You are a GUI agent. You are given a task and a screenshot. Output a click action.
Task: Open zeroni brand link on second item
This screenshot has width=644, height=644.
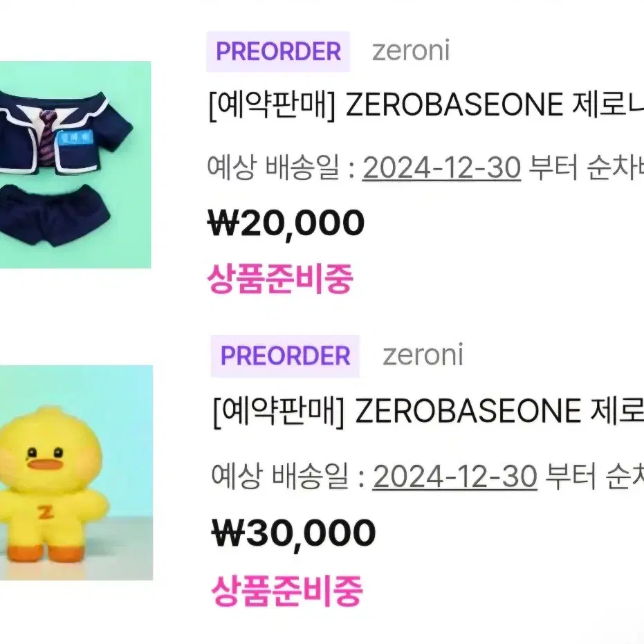pyautogui.click(x=423, y=356)
